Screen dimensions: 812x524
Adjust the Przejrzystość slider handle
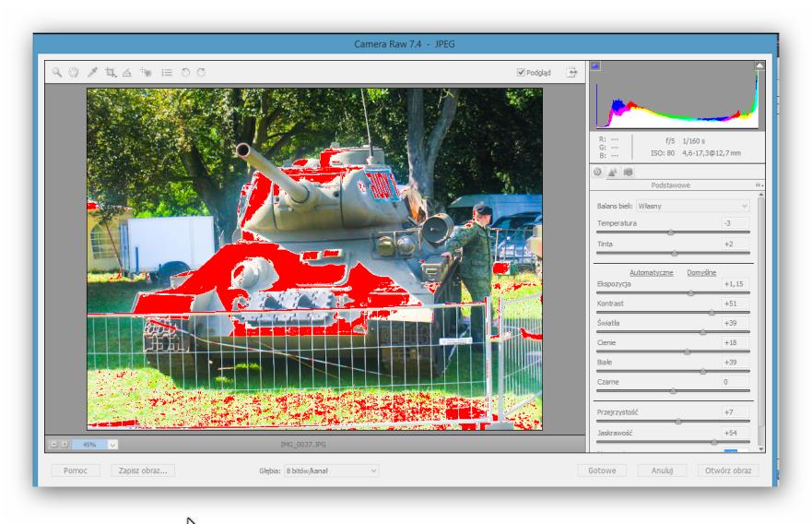coord(678,422)
